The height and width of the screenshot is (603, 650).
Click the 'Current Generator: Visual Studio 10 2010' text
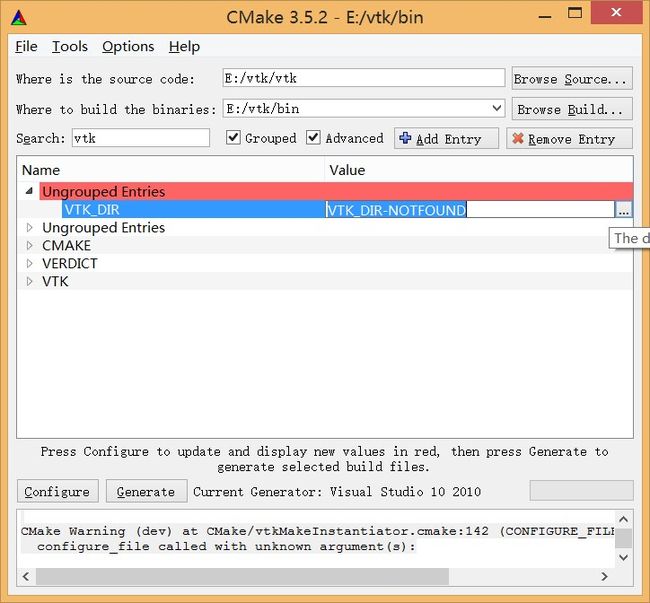tap(337, 492)
